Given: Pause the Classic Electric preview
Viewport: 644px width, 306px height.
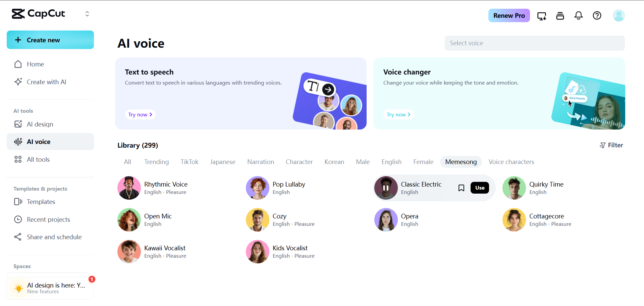Looking at the screenshot, I should click(386, 188).
